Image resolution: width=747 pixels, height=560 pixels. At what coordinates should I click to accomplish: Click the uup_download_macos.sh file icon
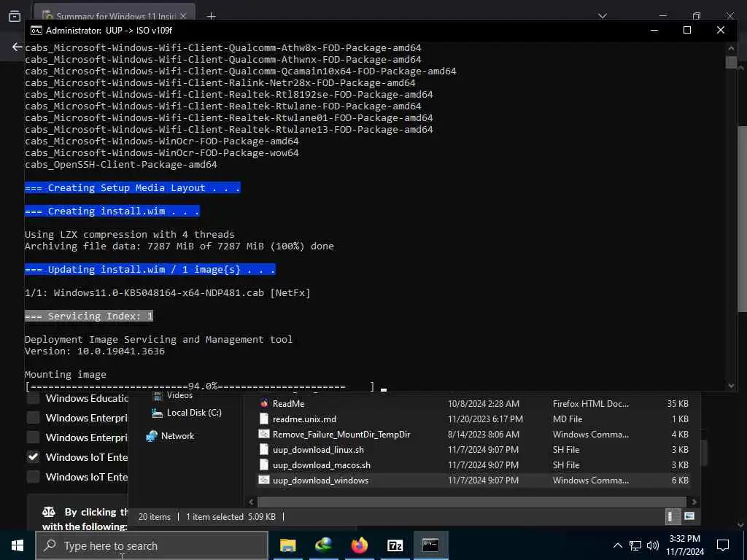(x=264, y=464)
